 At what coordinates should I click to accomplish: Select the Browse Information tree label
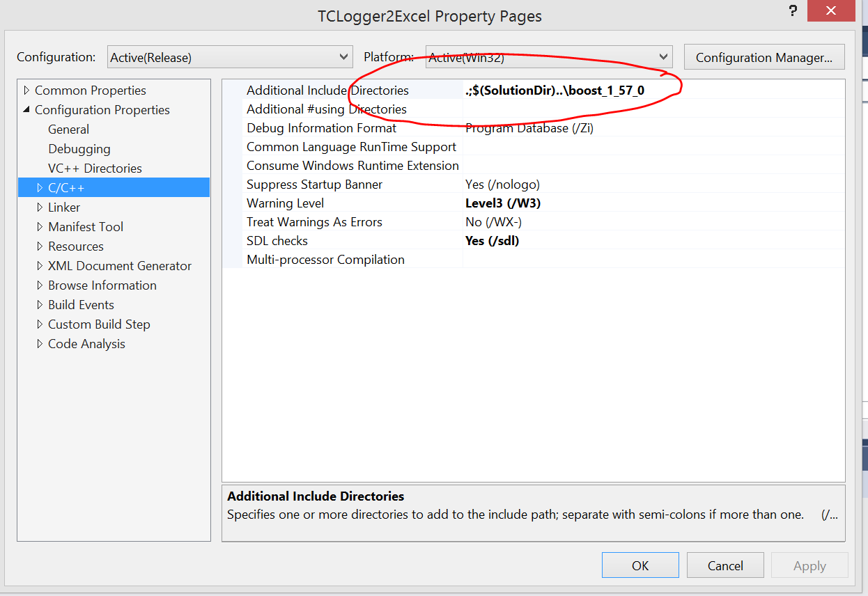click(102, 285)
